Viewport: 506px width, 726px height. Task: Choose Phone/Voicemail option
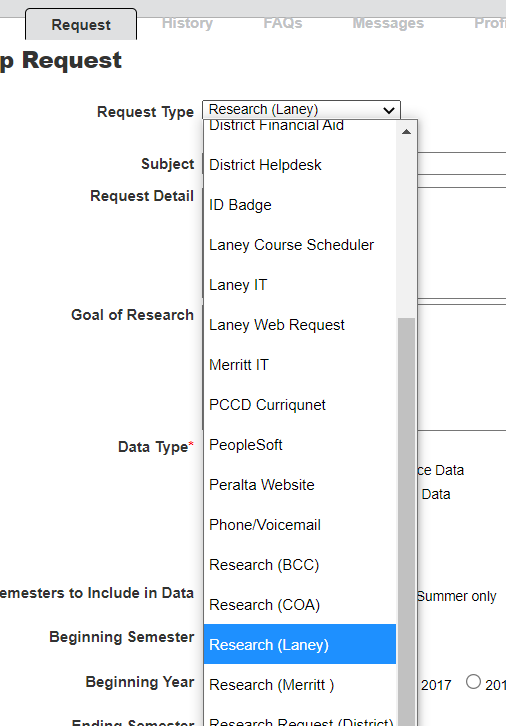(300, 525)
